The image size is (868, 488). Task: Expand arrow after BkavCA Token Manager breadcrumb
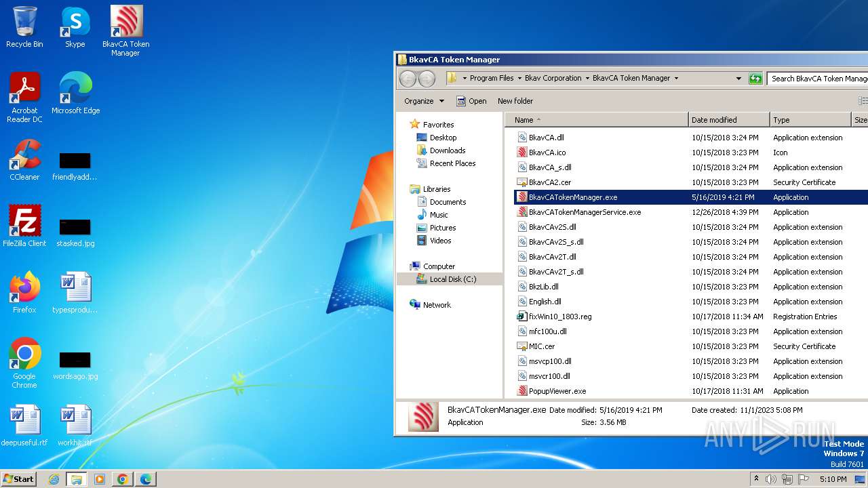[676, 79]
